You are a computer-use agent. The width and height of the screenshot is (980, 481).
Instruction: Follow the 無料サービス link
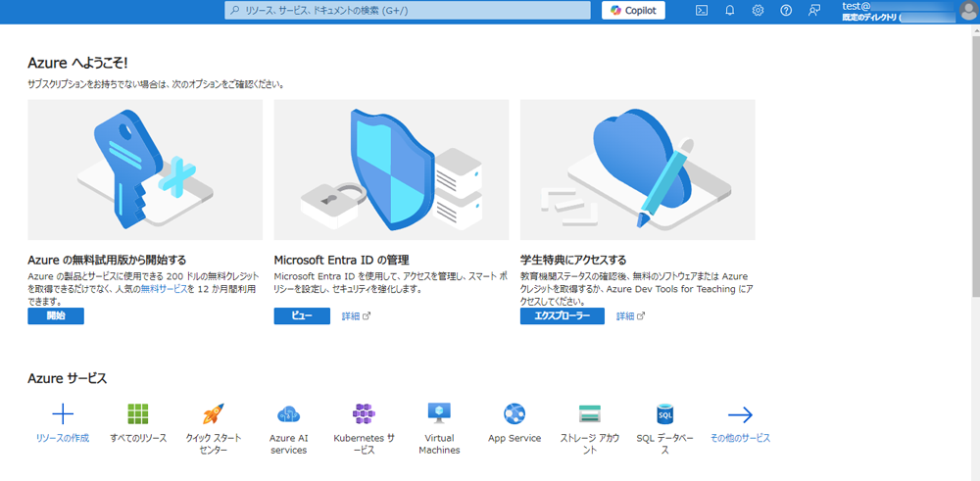(164, 289)
